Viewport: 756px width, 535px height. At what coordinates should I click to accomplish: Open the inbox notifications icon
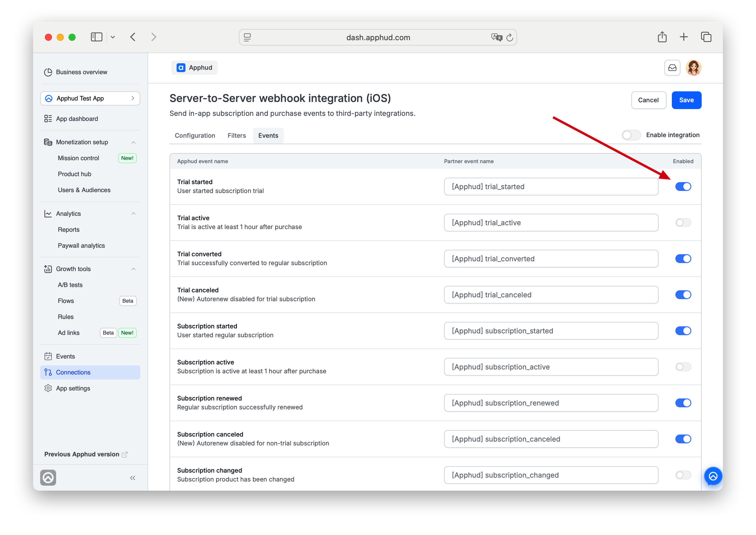pyautogui.click(x=672, y=68)
